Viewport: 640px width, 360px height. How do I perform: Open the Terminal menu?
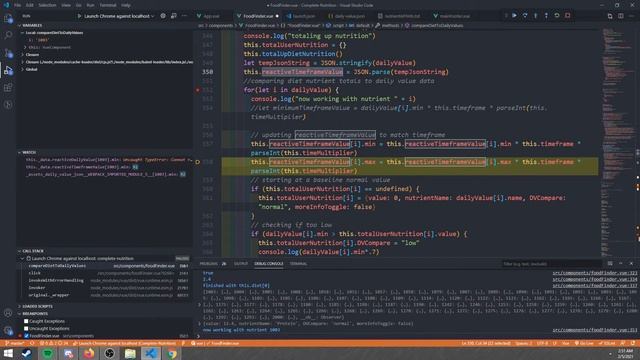coord(108,5)
